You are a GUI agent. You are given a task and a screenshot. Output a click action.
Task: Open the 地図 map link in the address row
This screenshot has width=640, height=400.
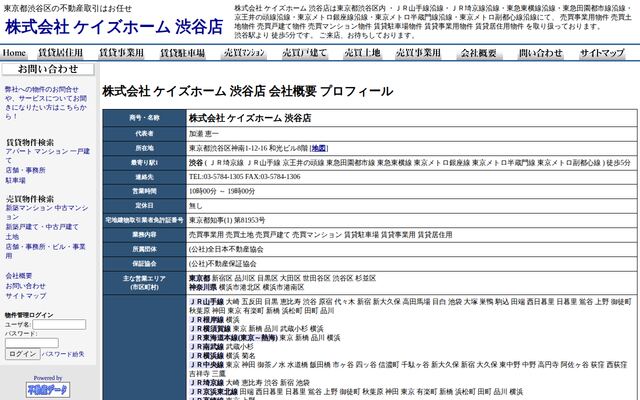click(319, 148)
